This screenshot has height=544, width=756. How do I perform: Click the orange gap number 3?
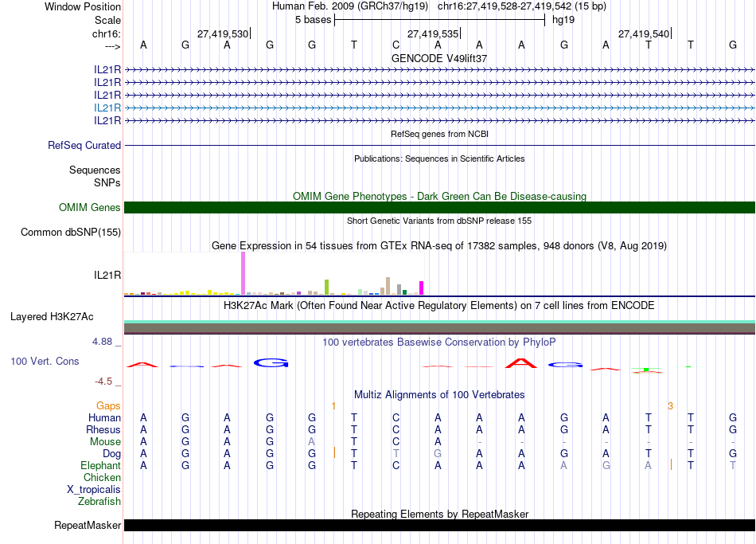click(x=670, y=406)
